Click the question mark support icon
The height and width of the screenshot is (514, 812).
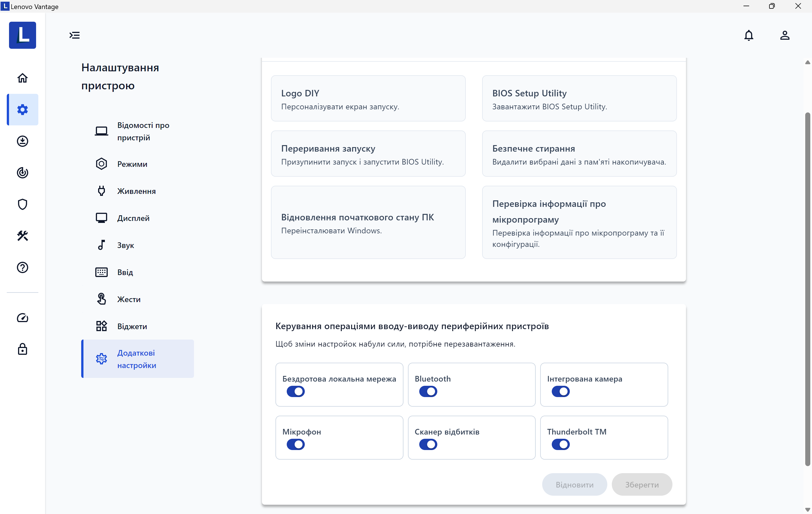pos(22,267)
